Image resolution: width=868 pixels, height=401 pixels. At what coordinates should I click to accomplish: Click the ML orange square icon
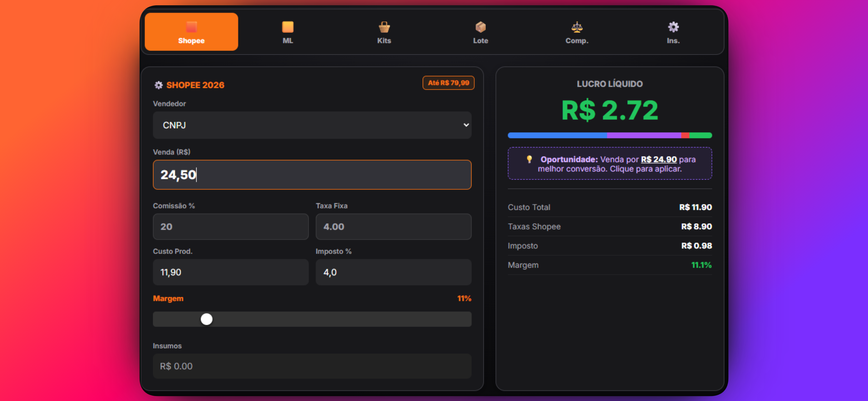click(x=287, y=27)
